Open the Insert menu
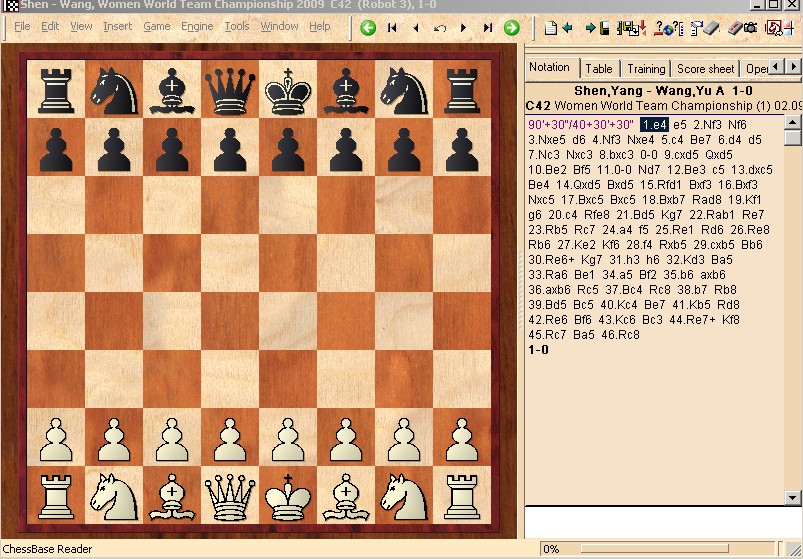This screenshot has height=559, width=803. [x=117, y=26]
